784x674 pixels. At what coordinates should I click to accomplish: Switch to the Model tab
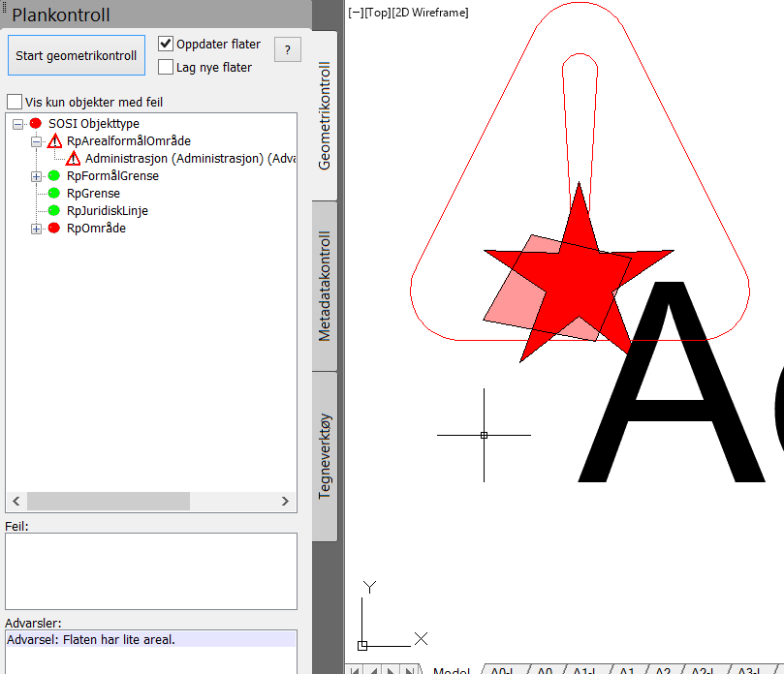pos(452,670)
